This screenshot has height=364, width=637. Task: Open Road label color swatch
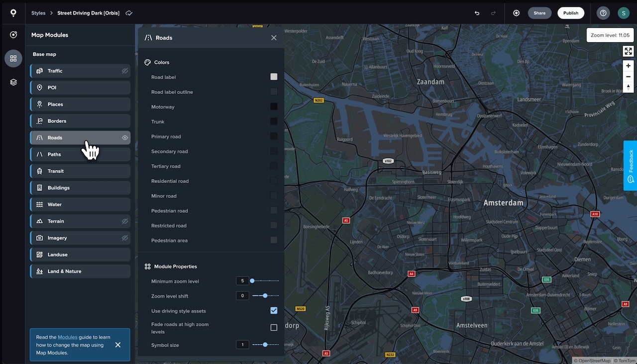[x=274, y=77]
